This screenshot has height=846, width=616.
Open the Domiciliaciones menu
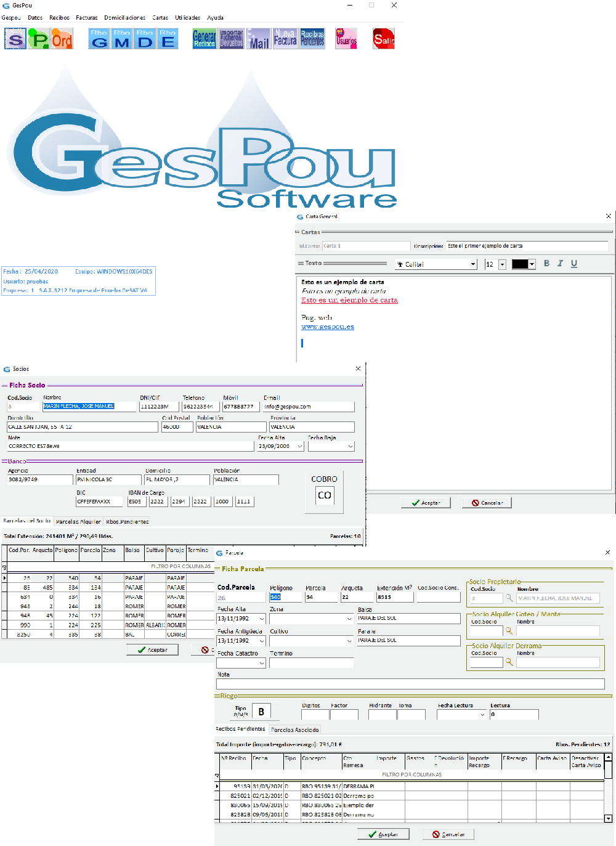125,18
